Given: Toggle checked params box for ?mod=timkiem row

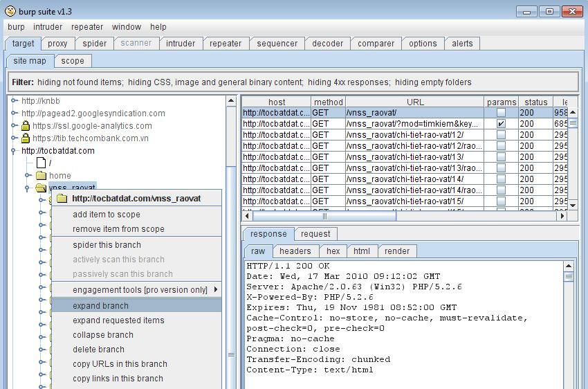Looking at the screenshot, I should click(501, 124).
